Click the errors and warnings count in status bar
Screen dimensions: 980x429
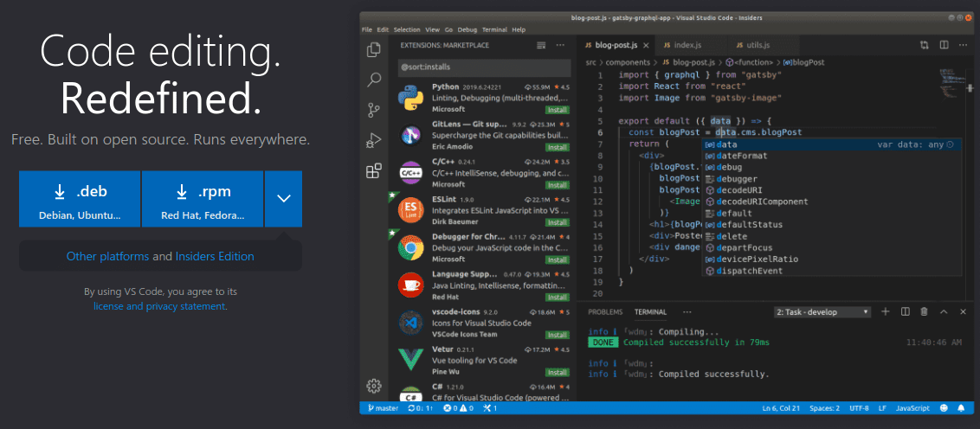pos(458,408)
